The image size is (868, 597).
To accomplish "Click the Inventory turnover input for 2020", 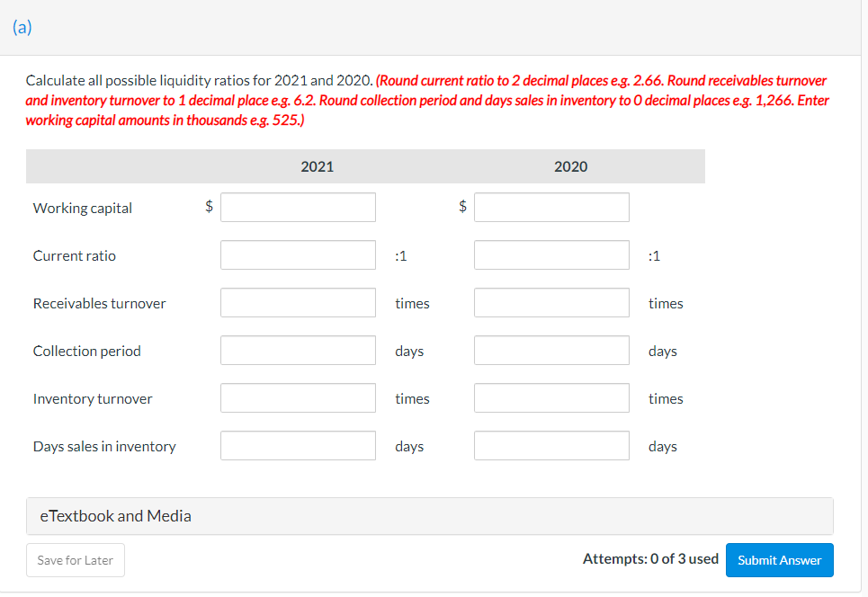I will 551,397.
